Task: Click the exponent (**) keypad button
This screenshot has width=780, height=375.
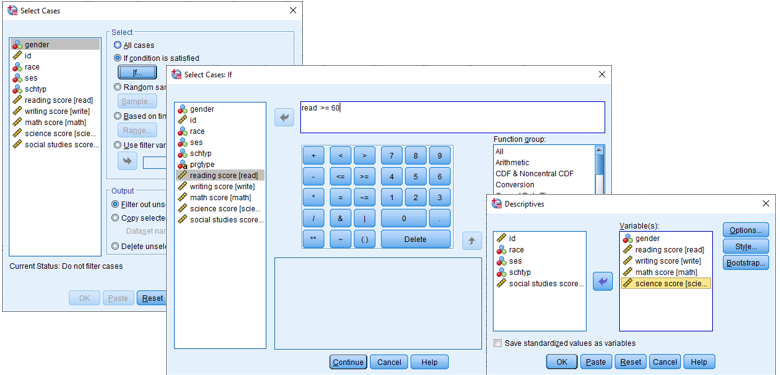Action: (313, 239)
